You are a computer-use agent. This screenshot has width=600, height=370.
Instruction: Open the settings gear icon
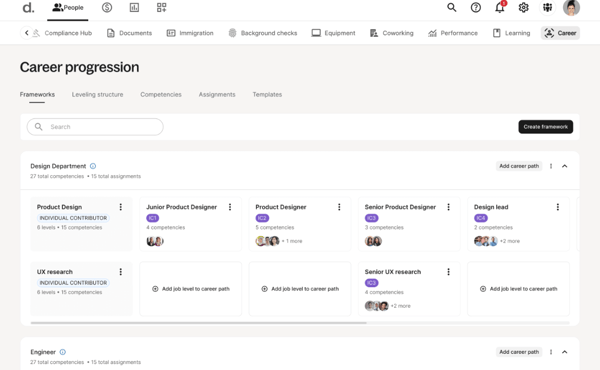pos(523,7)
